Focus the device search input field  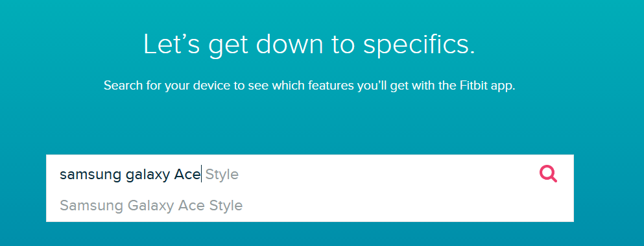[310, 174]
